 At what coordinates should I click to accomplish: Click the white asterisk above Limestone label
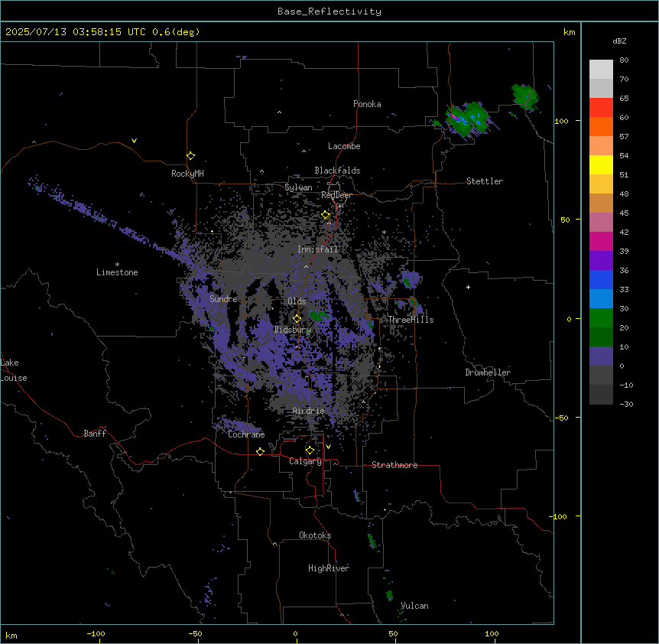click(117, 265)
